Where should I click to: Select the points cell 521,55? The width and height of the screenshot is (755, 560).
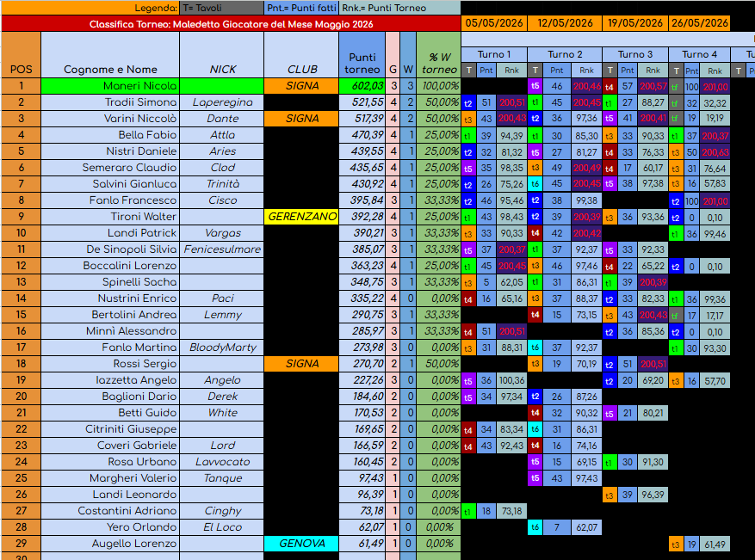point(362,102)
